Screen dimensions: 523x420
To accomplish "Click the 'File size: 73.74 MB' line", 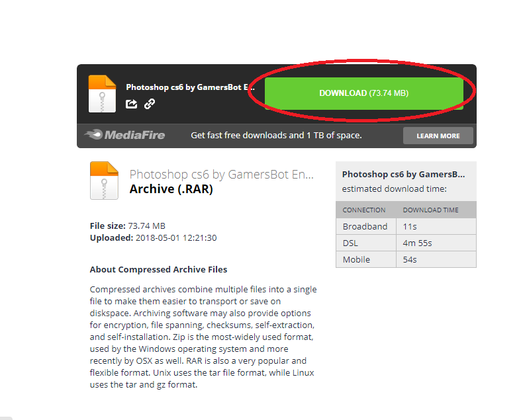I will pyautogui.click(x=127, y=226).
